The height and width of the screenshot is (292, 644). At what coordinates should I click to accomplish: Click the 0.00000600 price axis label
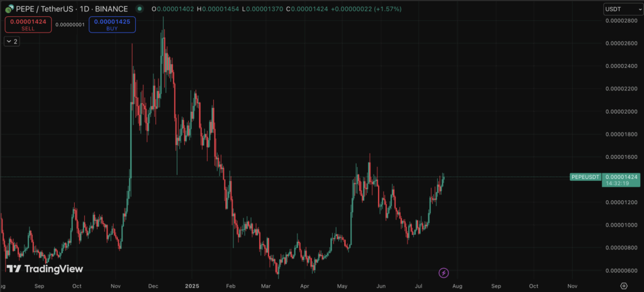(x=621, y=271)
